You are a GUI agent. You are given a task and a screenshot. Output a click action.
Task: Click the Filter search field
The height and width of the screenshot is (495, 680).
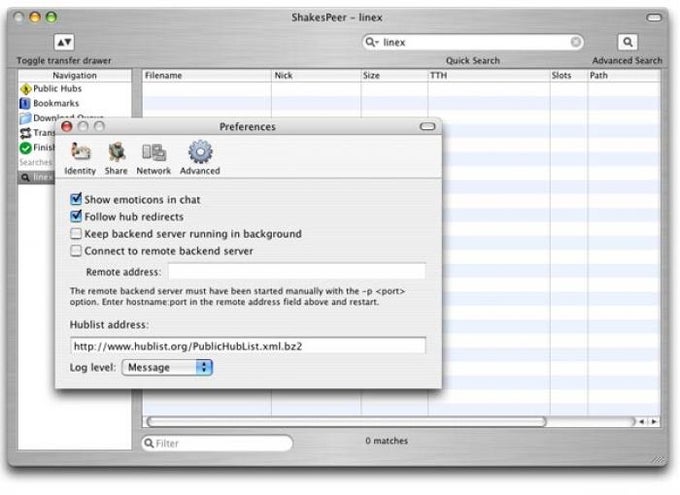[x=217, y=443]
